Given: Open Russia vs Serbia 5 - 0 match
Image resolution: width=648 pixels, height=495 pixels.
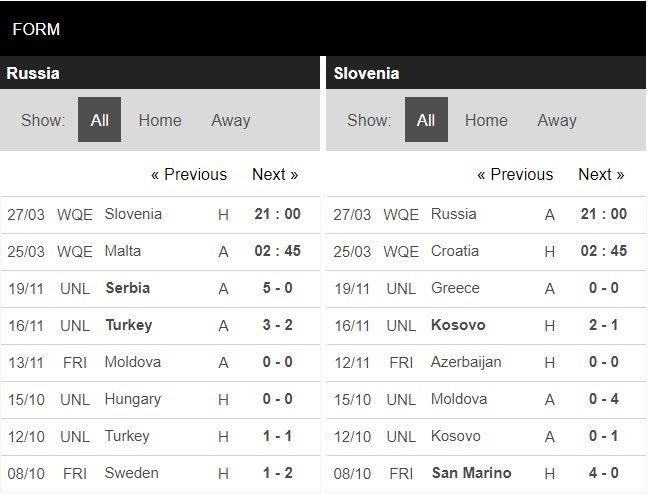Looking at the screenshot, I should pos(277,288).
